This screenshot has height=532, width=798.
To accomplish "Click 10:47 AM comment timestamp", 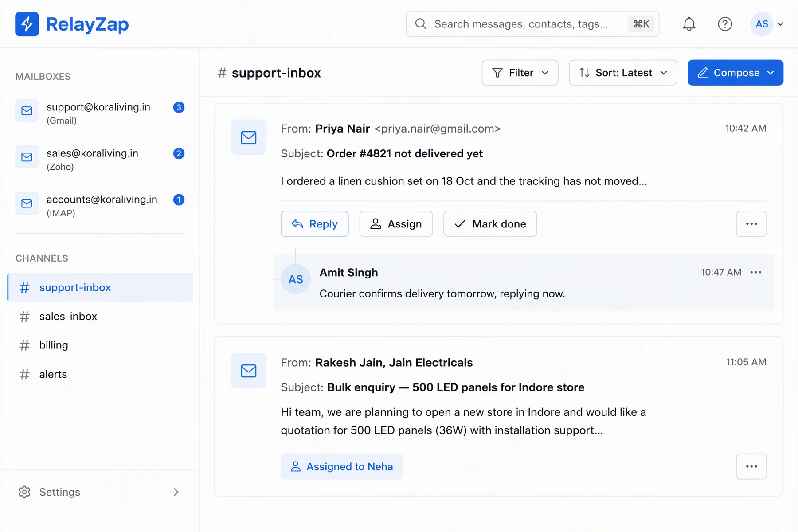I will tap(721, 272).
